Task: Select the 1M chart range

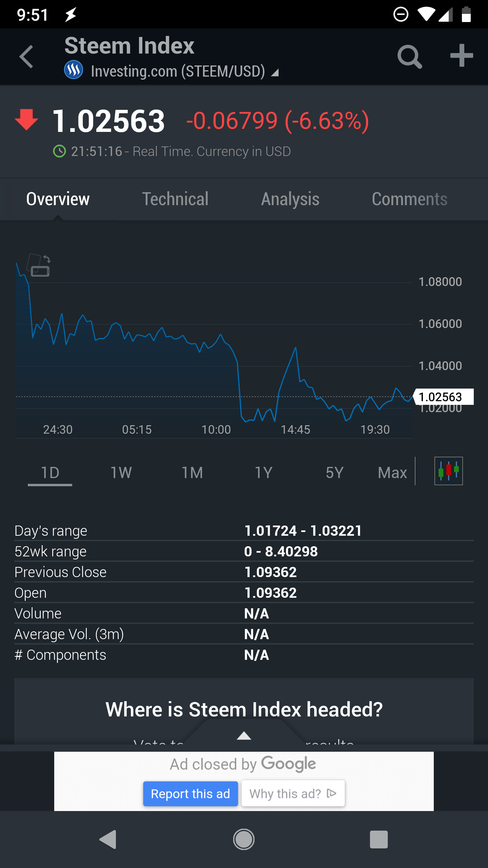Action: pos(192,473)
